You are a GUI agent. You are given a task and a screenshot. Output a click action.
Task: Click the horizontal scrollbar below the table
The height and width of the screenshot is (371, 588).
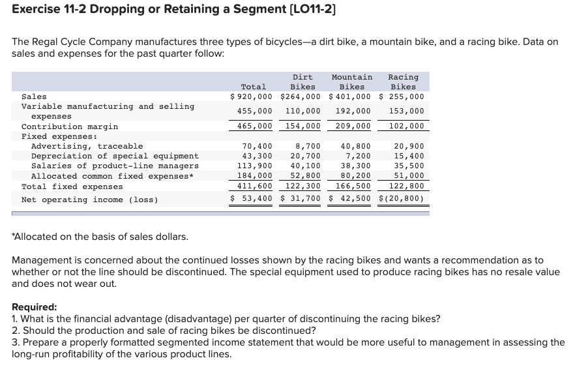tap(220, 213)
